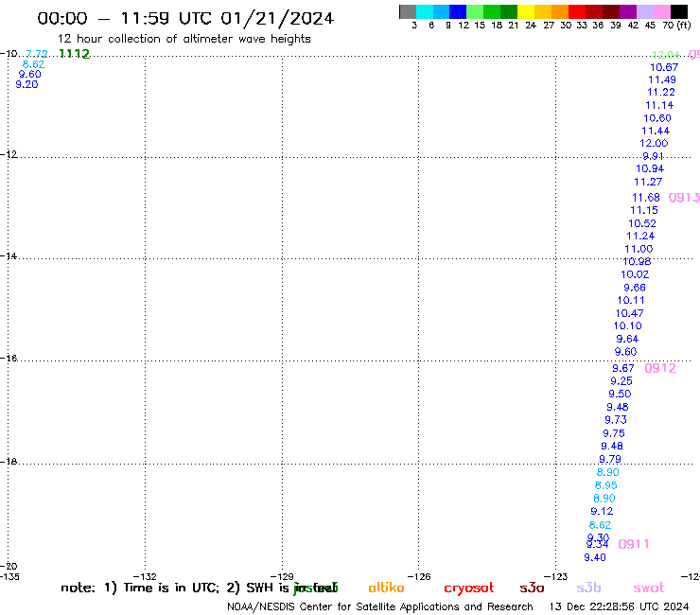Click the gray swatch in the color scale
Screen dimensions: 700x615
[x=408, y=11]
